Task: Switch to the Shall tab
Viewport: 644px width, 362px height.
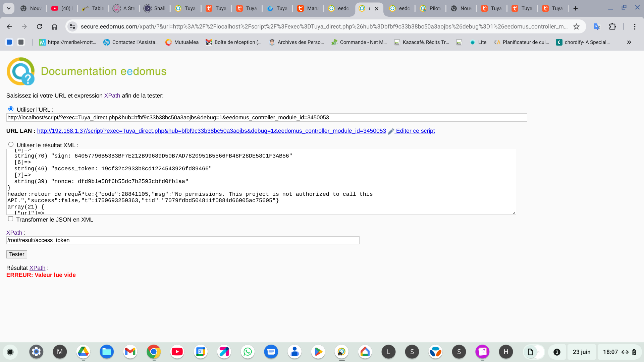Action: point(155,8)
